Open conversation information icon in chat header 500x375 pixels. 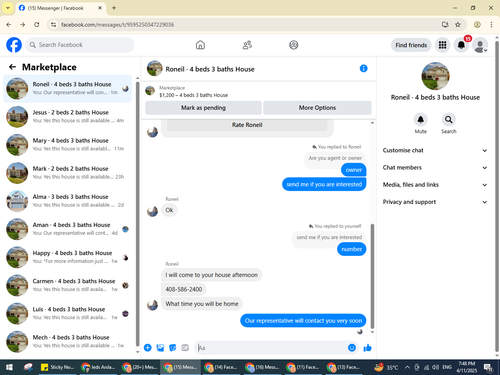(x=363, y=68)
